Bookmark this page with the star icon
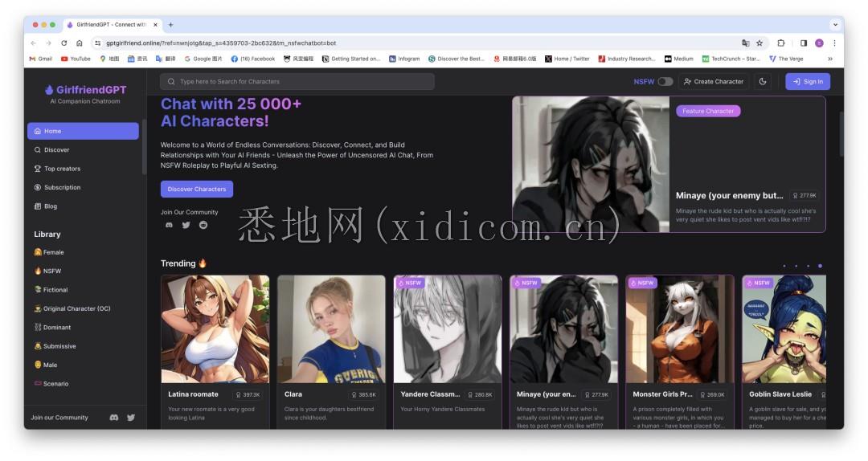868x461 pixels. 759,43
